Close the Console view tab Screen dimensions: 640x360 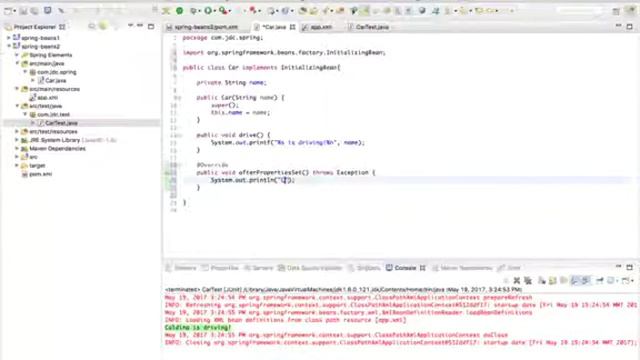click(422, 268)
